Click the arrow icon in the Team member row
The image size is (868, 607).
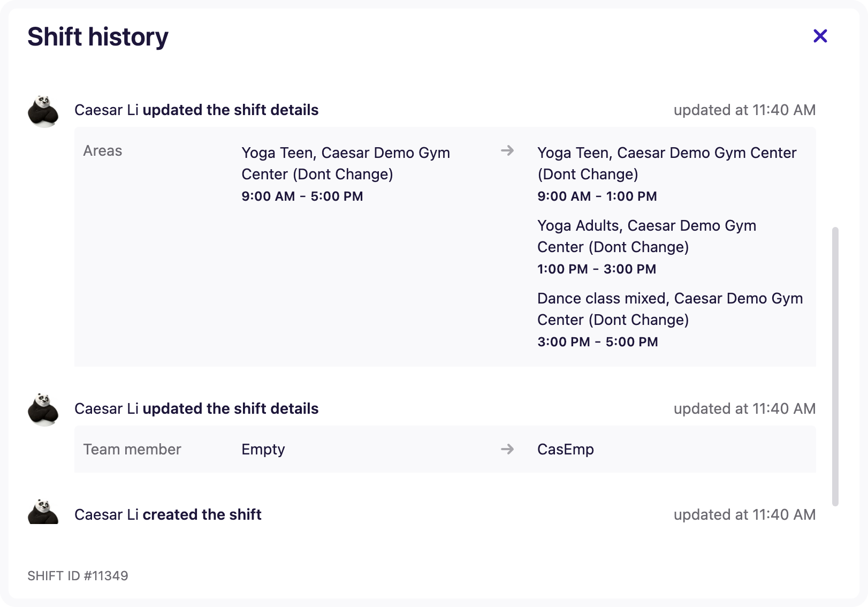pos(507,450)
